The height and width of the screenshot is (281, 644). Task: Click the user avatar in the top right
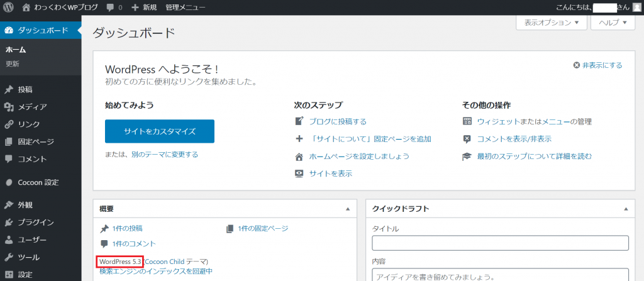(636, 8)
